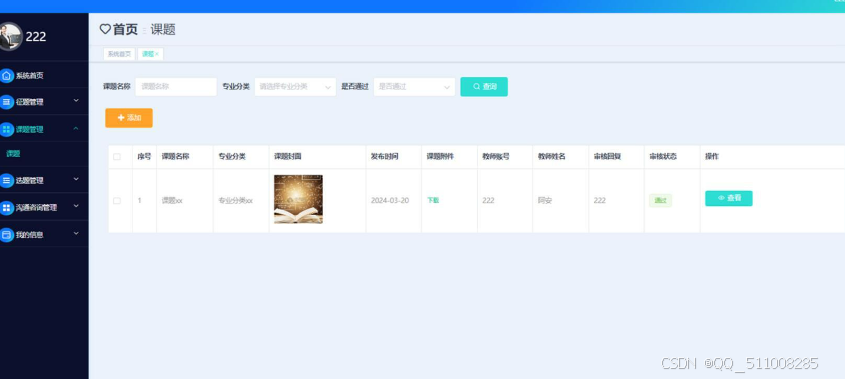
Task: Click the 序号 column header
Action: [x=144, y=157]
